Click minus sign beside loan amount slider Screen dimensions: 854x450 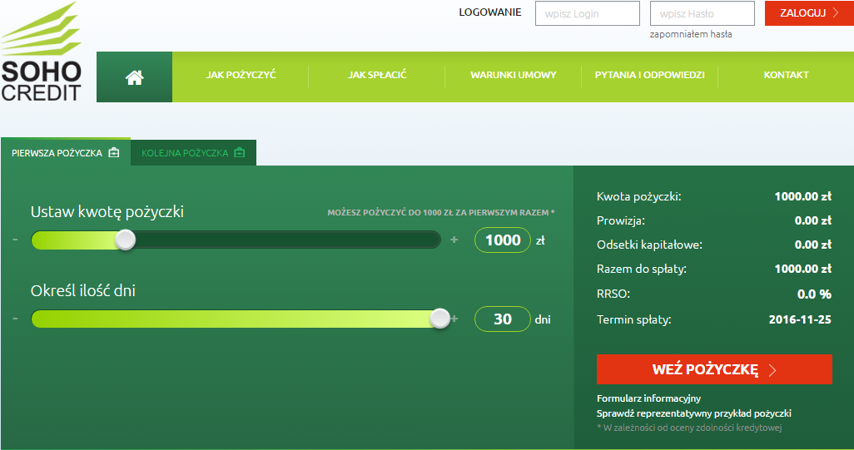point(16,240)
